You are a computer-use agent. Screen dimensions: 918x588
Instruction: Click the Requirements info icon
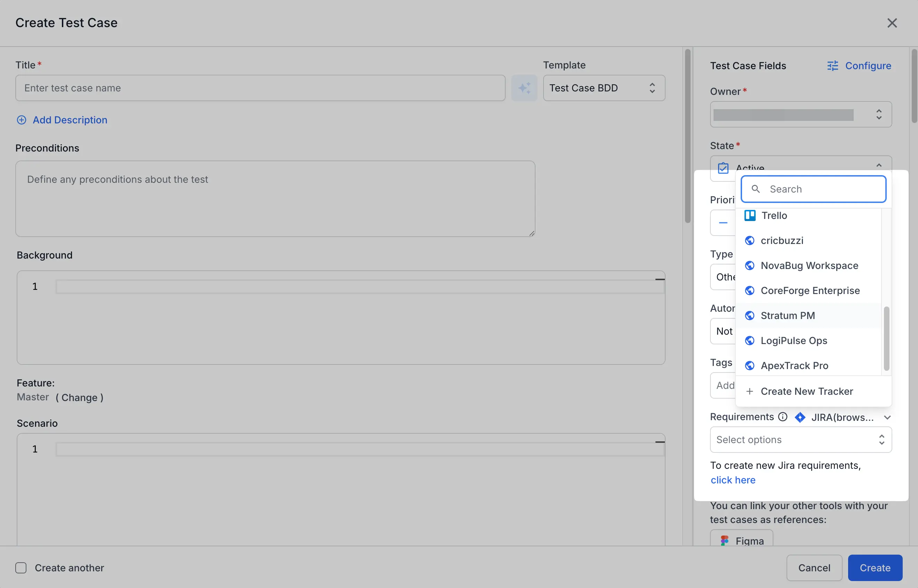click(783, 417)
